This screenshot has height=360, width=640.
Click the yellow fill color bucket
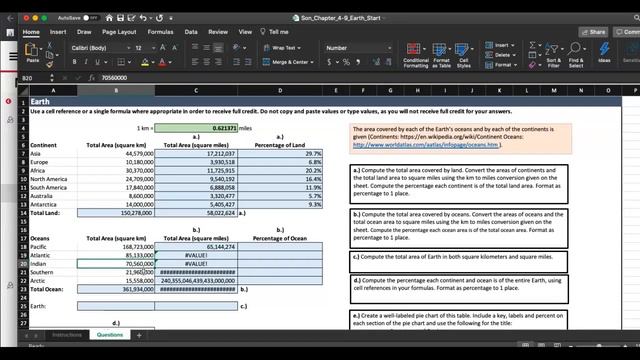pyautogui.click(x=145, y=62)
